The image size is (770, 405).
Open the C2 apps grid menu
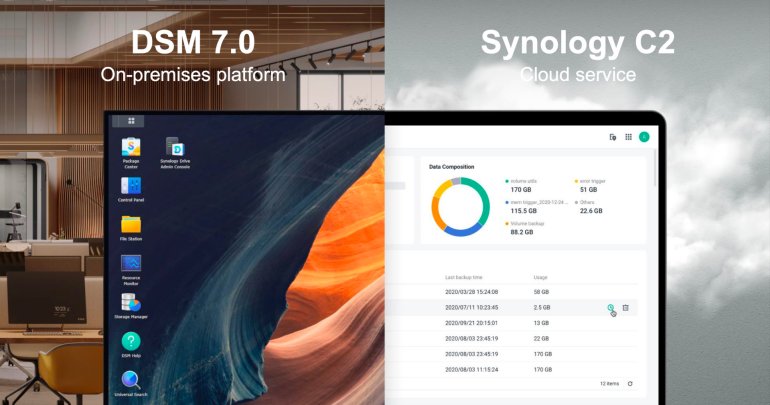[x=628, y=137]
